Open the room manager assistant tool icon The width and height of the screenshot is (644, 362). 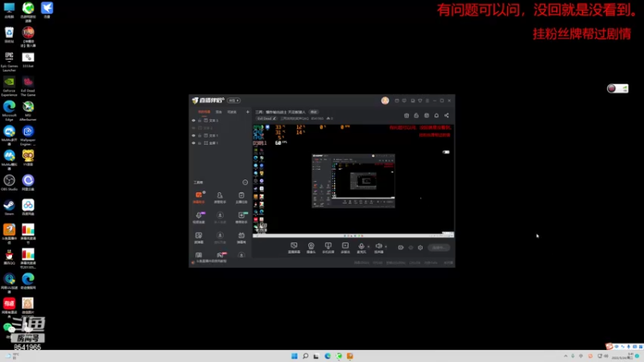click(x=220, y=197)
